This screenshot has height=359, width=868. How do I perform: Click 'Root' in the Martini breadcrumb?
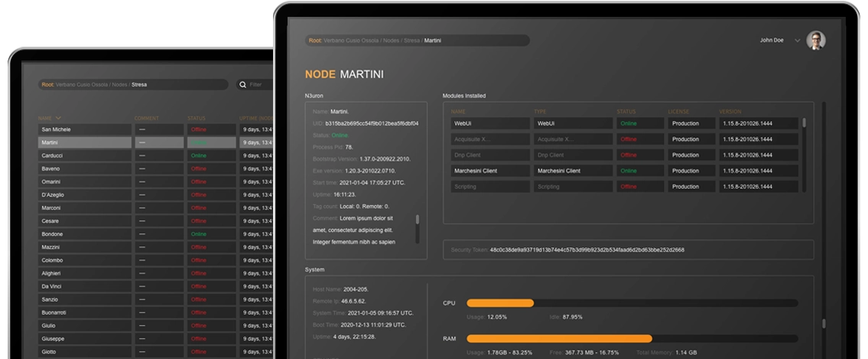coord(314,41)
